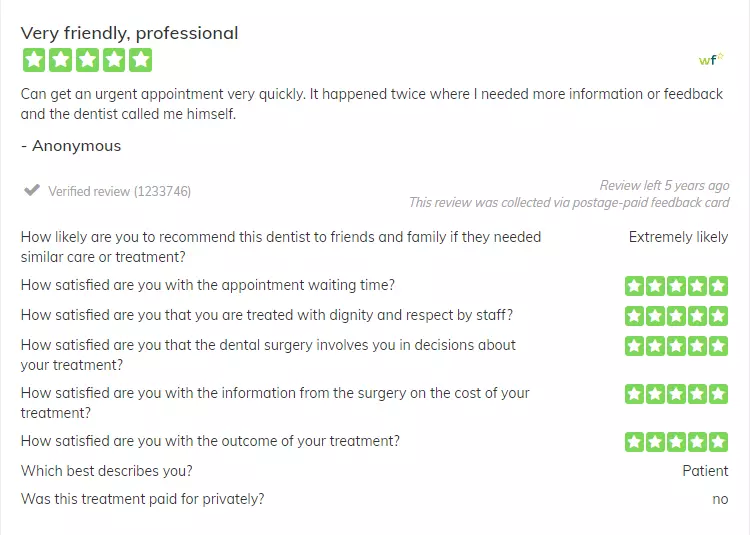Click the Extremely likely answer

(678, 237)
